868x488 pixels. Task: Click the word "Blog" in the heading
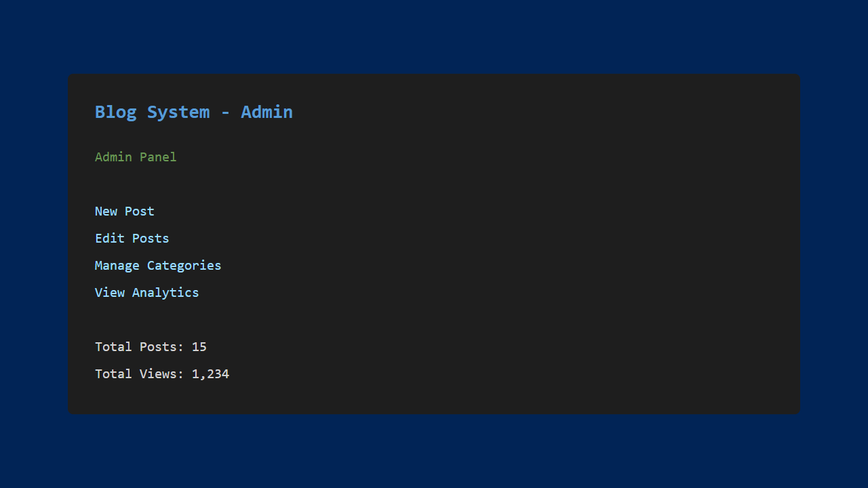[x=115, y=112]
